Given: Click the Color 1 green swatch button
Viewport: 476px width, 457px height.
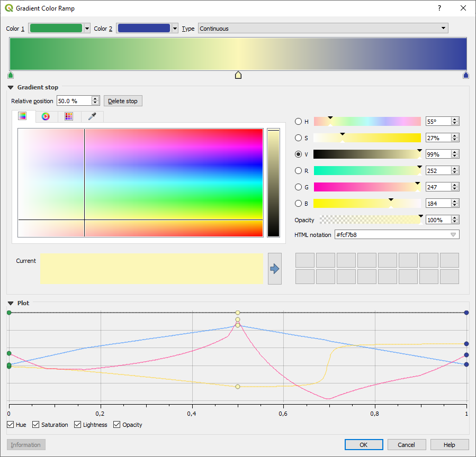Looking at the screenshot, I should 56,28.
